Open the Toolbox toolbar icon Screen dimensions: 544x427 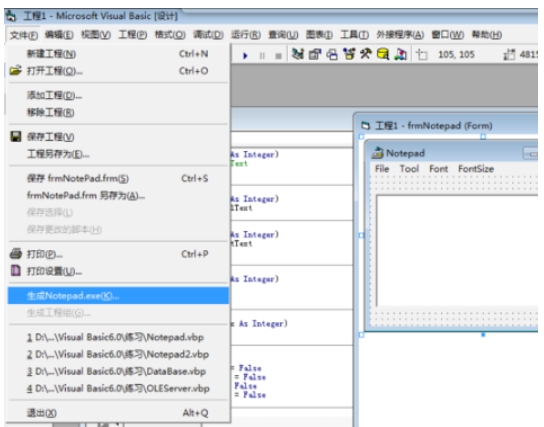click(x=366, y=54)
